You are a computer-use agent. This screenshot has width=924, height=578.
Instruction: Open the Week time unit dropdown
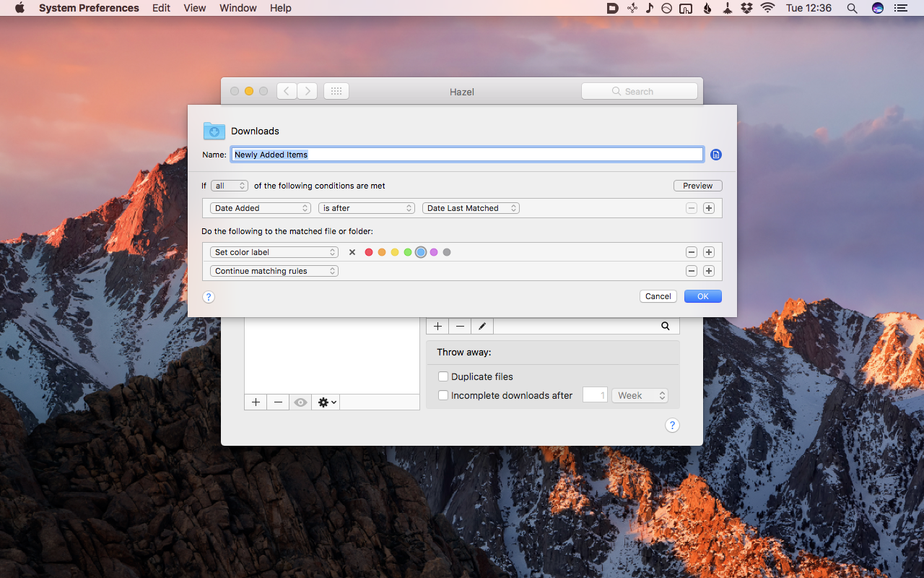coord(640,395)
